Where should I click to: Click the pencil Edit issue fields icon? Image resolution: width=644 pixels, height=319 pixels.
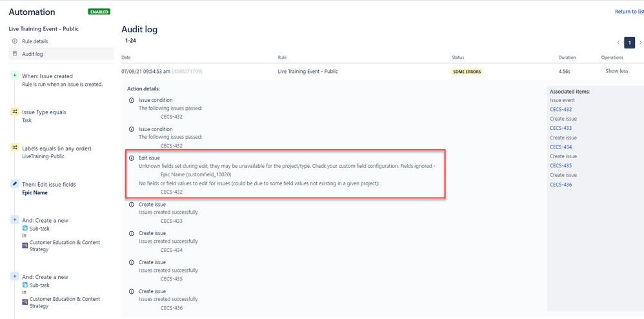click(14, 184)
